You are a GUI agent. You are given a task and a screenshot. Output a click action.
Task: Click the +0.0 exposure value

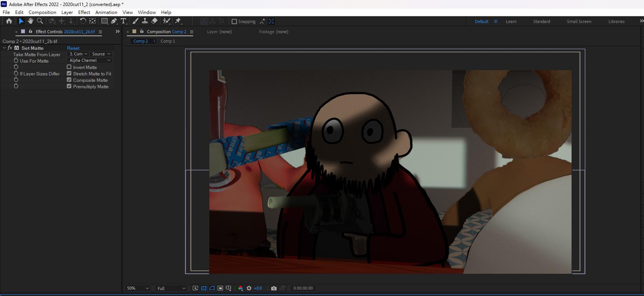coord(258,288)
